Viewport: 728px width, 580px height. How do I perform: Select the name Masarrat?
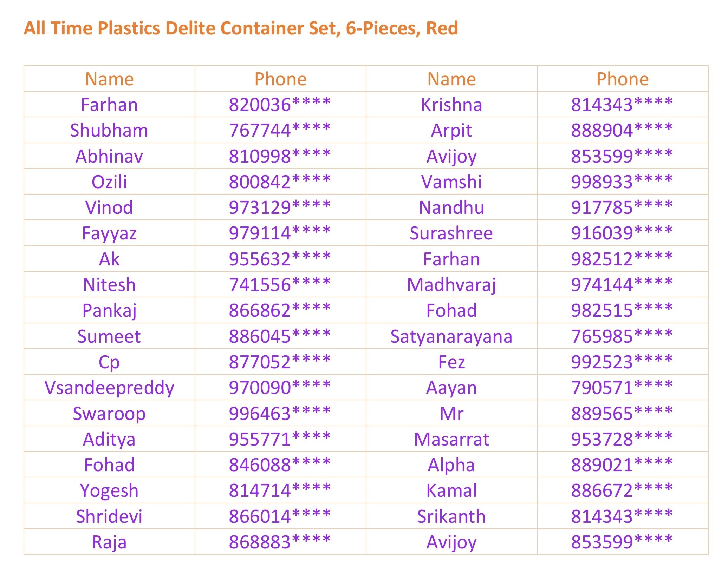(451, 439)
